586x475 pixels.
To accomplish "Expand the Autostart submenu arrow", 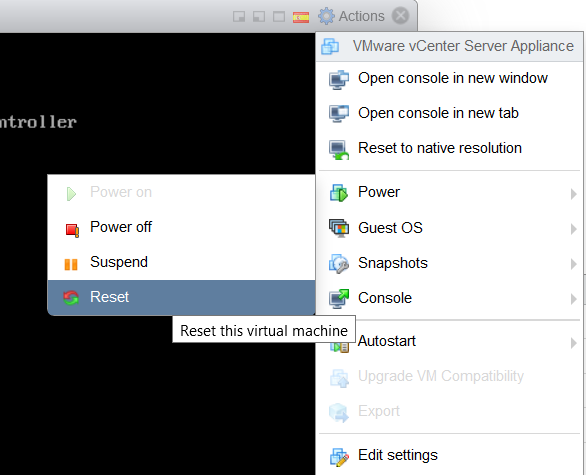I will coord(573,343).
